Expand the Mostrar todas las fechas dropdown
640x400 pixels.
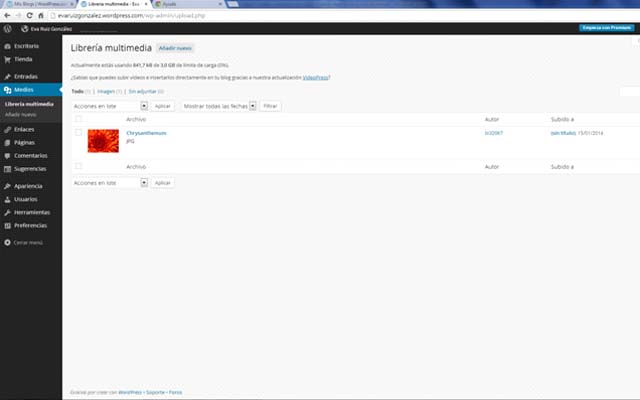point(220,105)
